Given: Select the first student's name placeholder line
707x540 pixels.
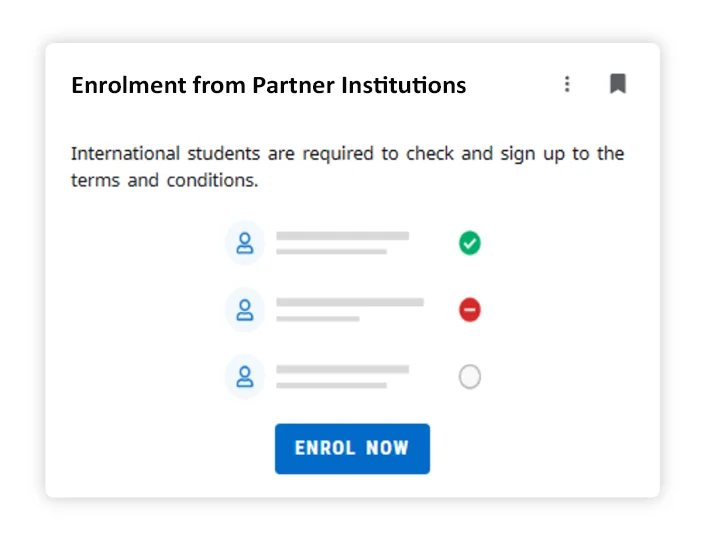Looking at the screenshot, I should 342,236.
